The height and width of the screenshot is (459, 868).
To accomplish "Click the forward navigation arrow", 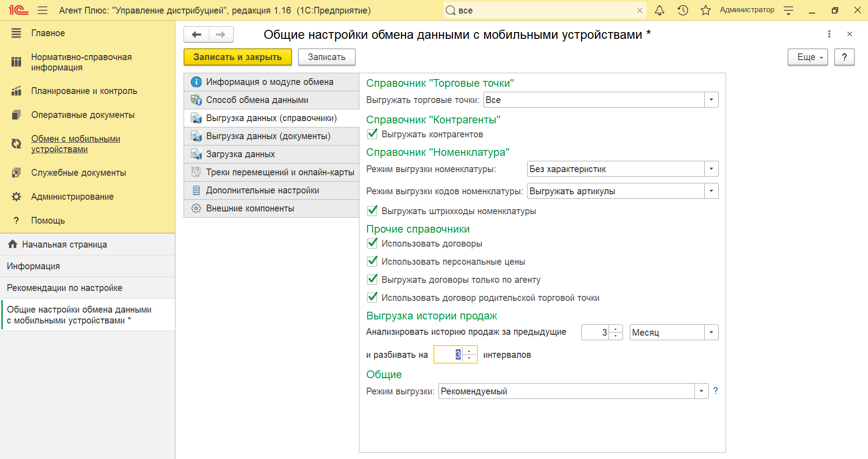I will pyautogui.click(x=221, y=34).
